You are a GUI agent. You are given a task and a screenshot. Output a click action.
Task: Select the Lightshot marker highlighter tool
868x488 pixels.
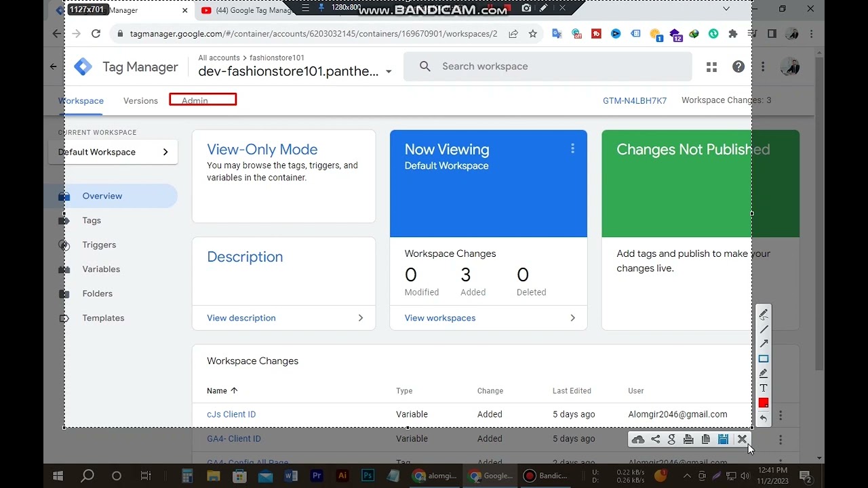764,373
